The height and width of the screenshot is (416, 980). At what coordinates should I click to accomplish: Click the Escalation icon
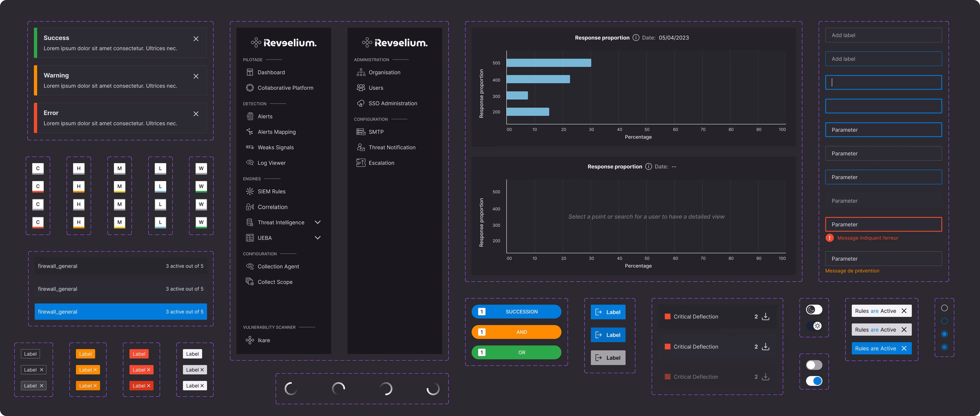361,163
